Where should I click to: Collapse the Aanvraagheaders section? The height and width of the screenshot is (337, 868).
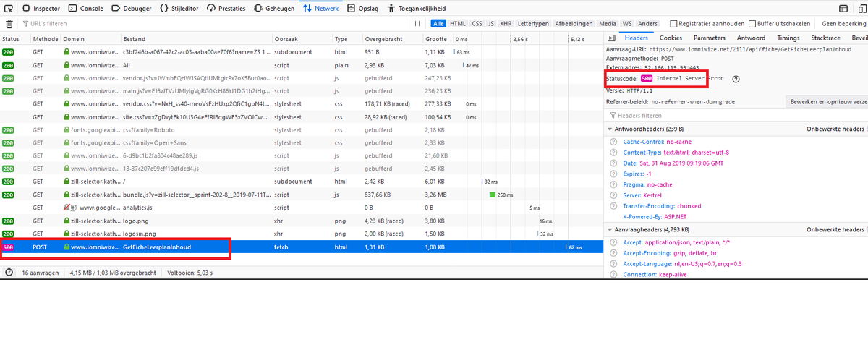coord(610,230)
